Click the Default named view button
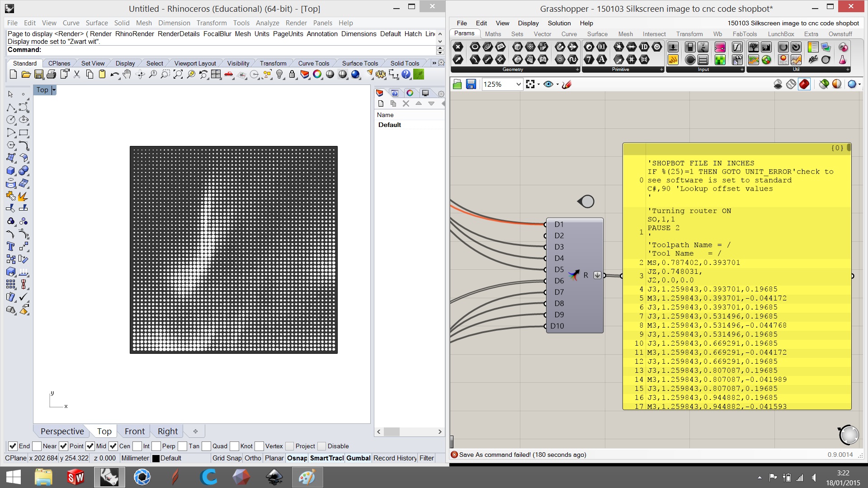Viewport: 868px width, 488px height. pos(390,125)
